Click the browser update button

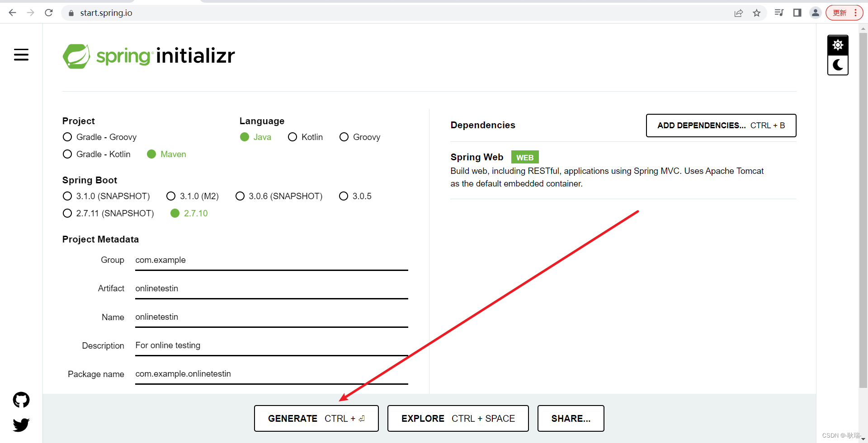[x=844, y=13]
